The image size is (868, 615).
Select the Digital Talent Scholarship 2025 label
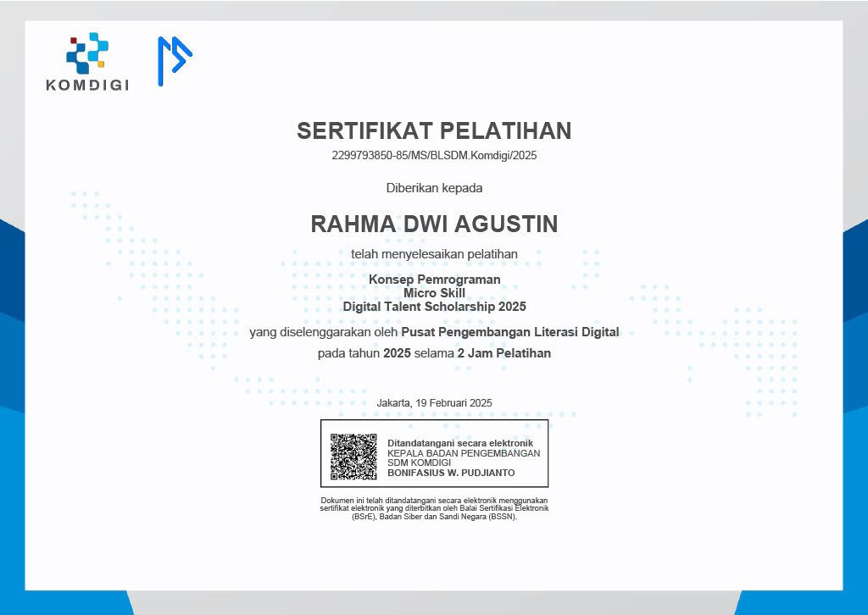433,307
